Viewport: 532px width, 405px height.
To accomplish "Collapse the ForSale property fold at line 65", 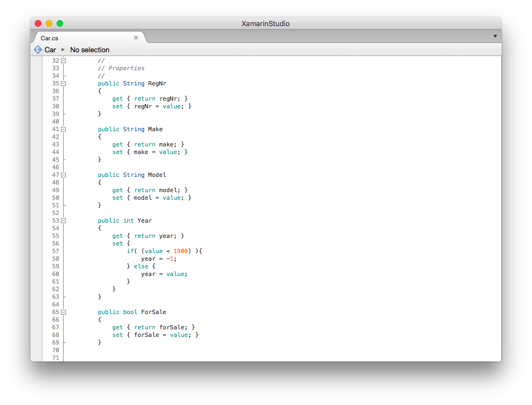I will pyautogui.click(x=64, y=312).
